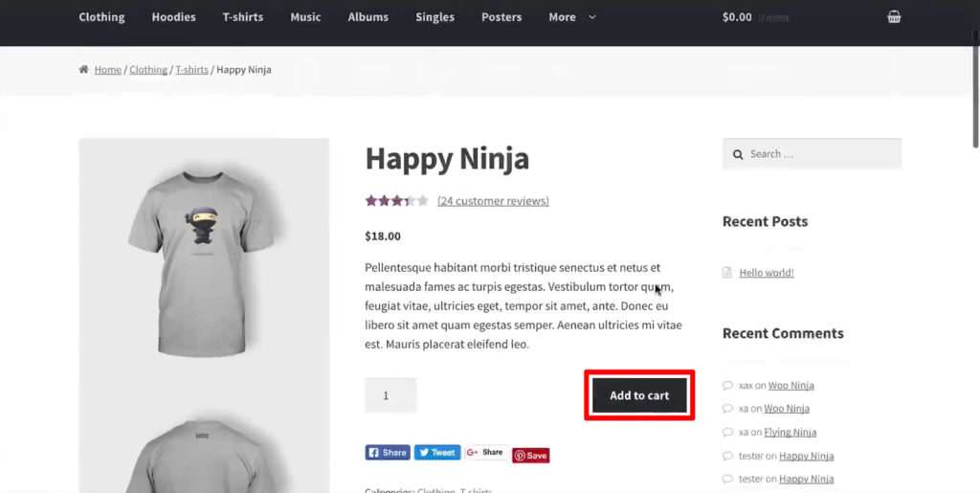Click the Search field in sidebar
The height and width of the screenshot is (493, 980).
point(812,154)
